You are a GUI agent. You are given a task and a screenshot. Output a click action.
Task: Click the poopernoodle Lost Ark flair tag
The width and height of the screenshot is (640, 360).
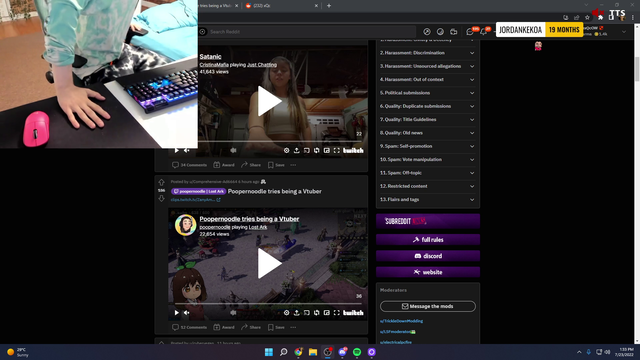[x=198, y=191]
